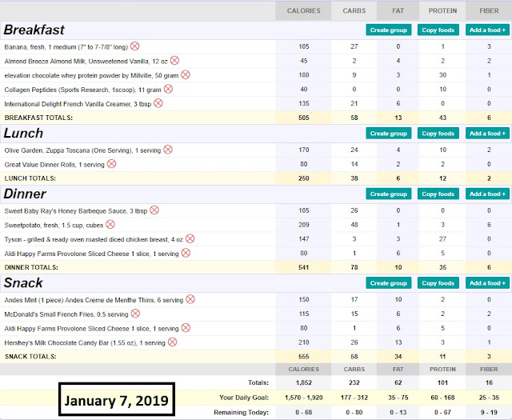Create group in the Snack section
Image resolution: width=512 pixels, height=420 pixels.
point(389,283)
